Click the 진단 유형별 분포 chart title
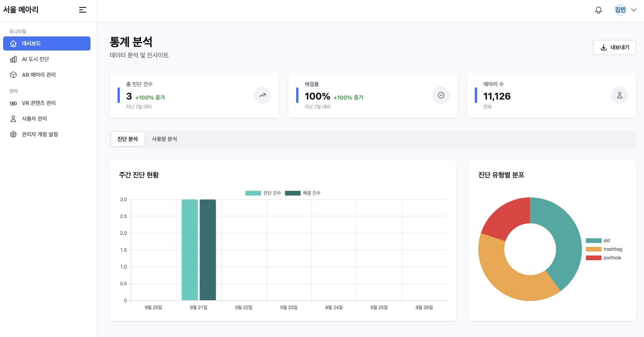644x337 pixels. click(x=501, y=175)
